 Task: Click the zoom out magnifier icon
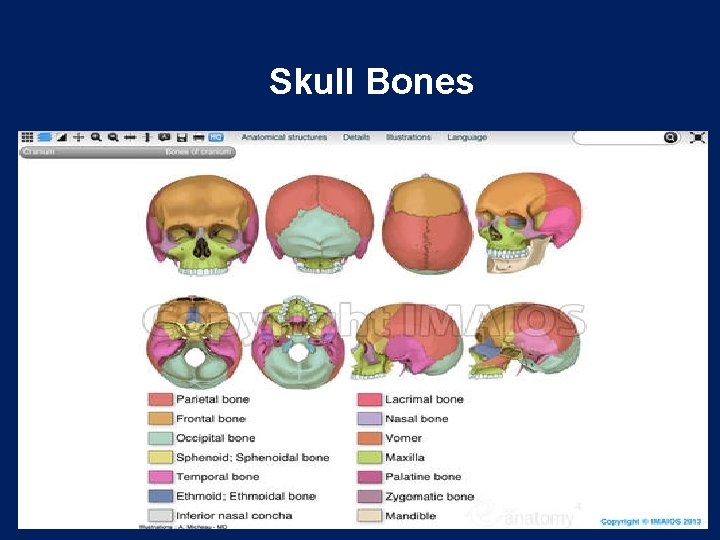pyautogui.click(x=113, y=137)
